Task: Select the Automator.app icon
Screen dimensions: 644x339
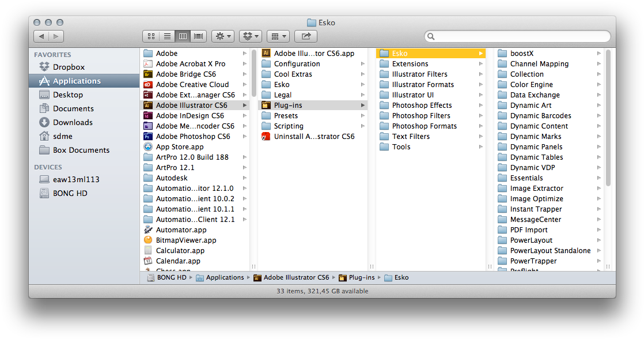Action: [148, 230]
